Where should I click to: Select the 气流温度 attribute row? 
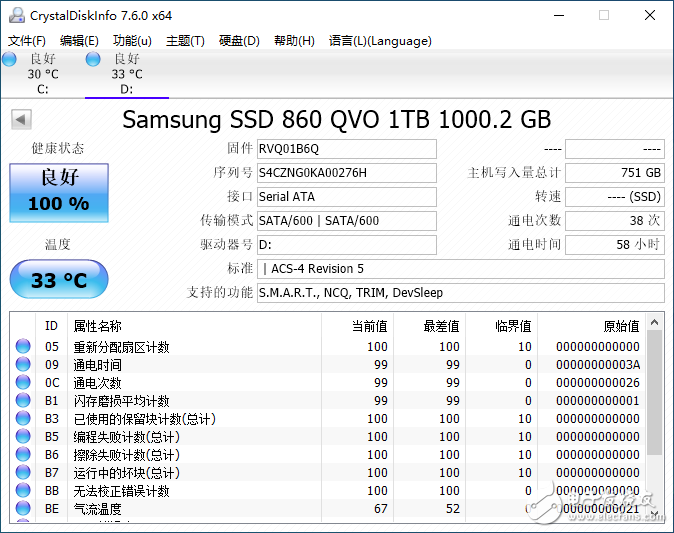pos(328,508)
